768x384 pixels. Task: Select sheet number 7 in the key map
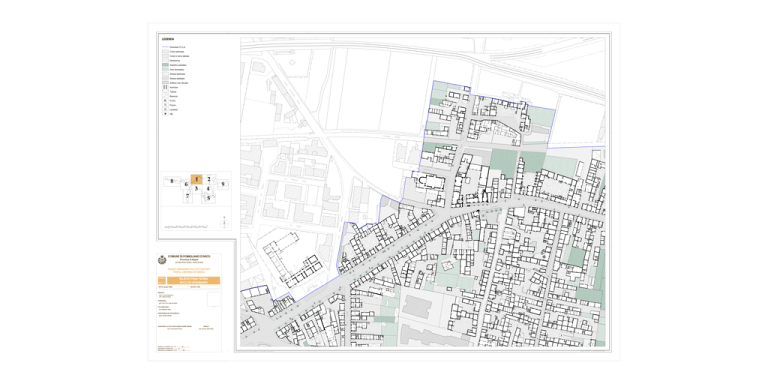tap(187, 195)
